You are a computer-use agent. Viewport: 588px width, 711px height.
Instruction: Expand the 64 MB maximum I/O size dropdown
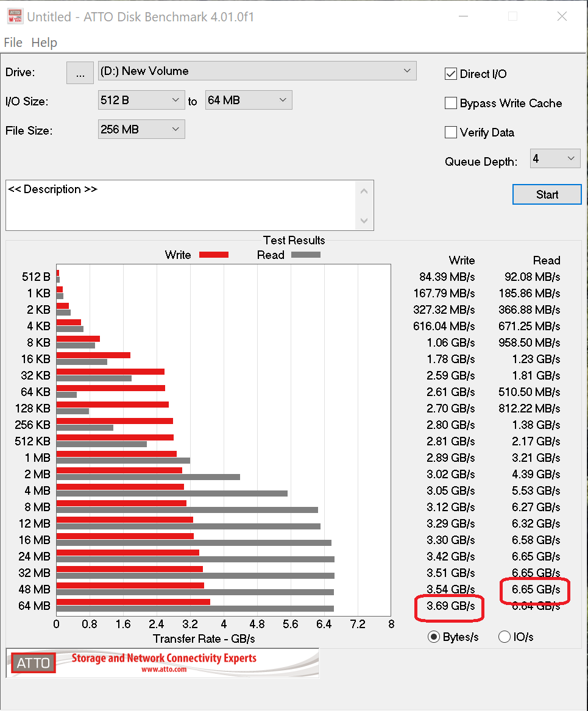point(248,100)
